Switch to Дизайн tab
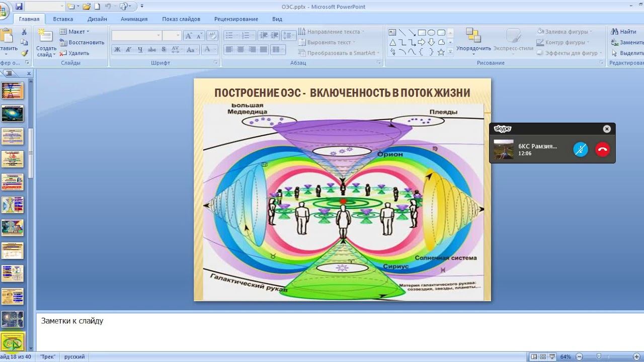The image size is (644, 362). (x=97, y=19)
